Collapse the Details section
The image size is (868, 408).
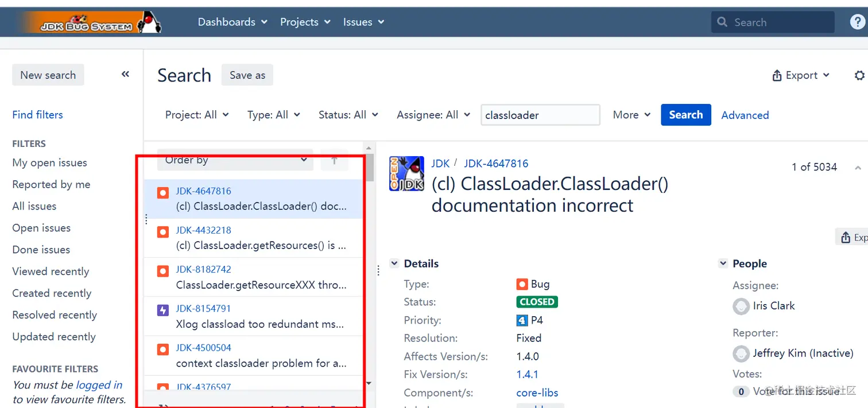click(x=394, y=263)
